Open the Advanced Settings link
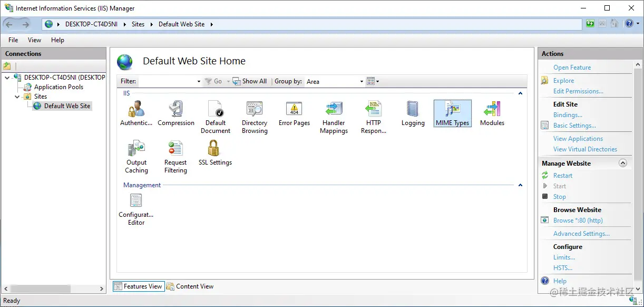Screen dimensions: 644x307 581,234
